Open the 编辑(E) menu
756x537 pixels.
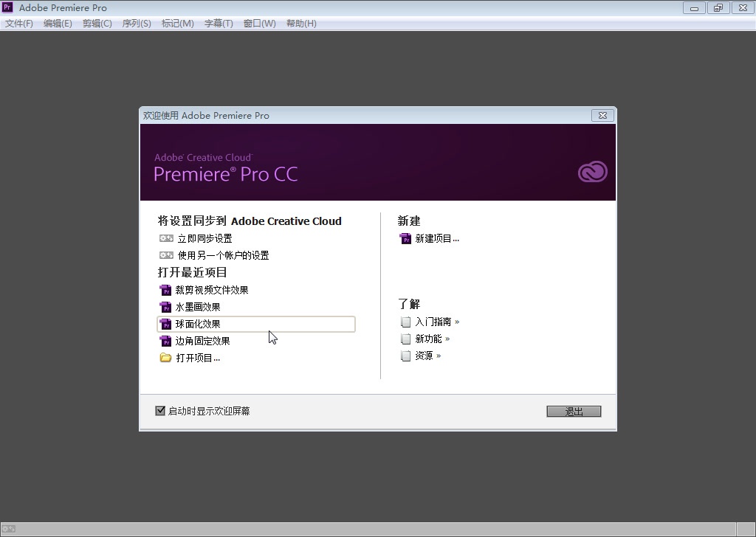[58, 23]
